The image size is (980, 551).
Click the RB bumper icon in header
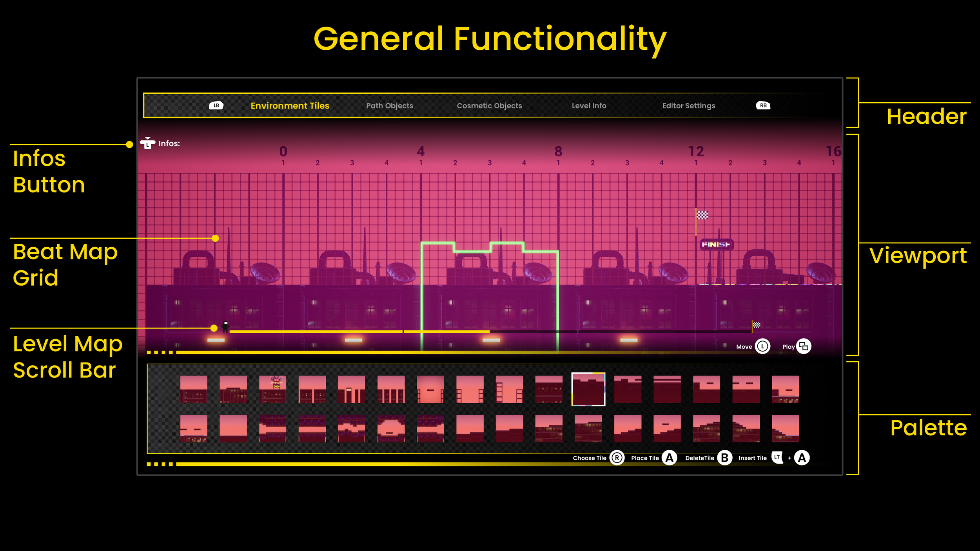point(763,105)
